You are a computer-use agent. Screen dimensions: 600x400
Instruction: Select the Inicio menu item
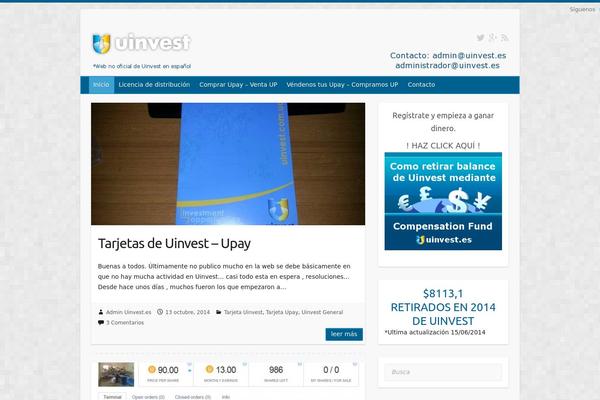pos(101,85)
